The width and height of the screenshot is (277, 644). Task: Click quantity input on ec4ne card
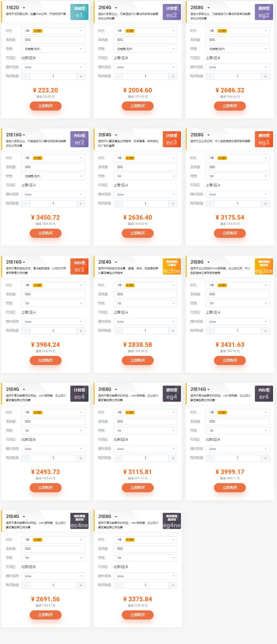tap(53, 585)
